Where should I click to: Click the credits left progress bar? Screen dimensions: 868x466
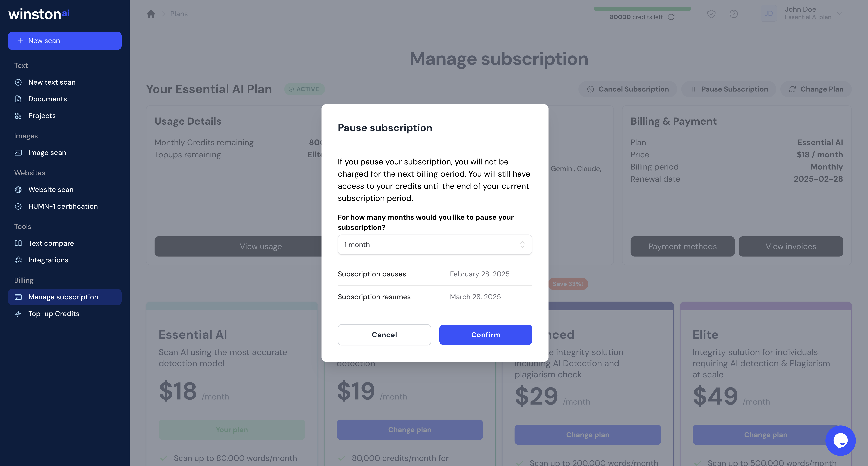click(642, 9)
